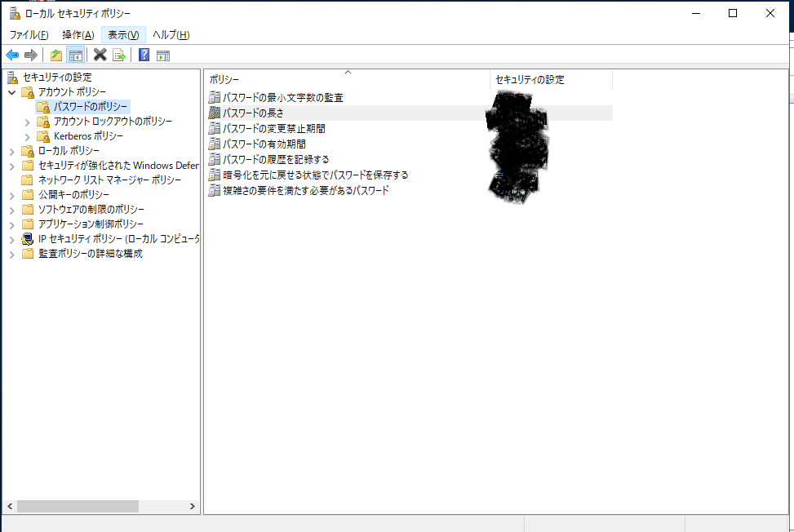Expand the ローカル ポリシー tree node
This screenshot has width=794, height=532.
(x=12, y=151)
